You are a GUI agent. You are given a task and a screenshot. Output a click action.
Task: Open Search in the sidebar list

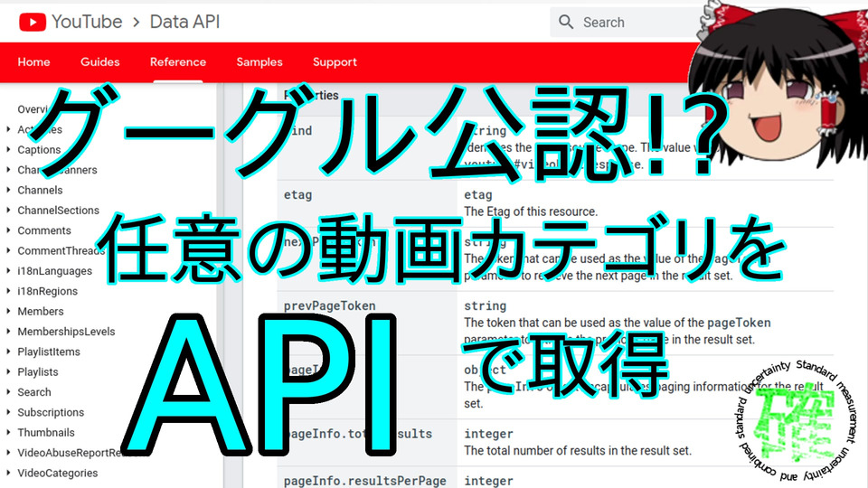click(34, 391)
